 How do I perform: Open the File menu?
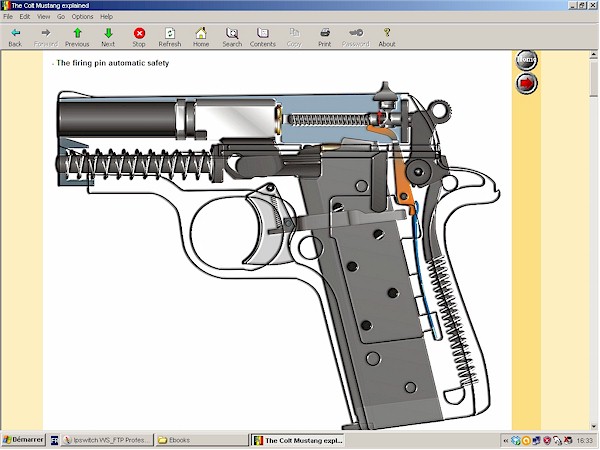click(x=8, y=16)
